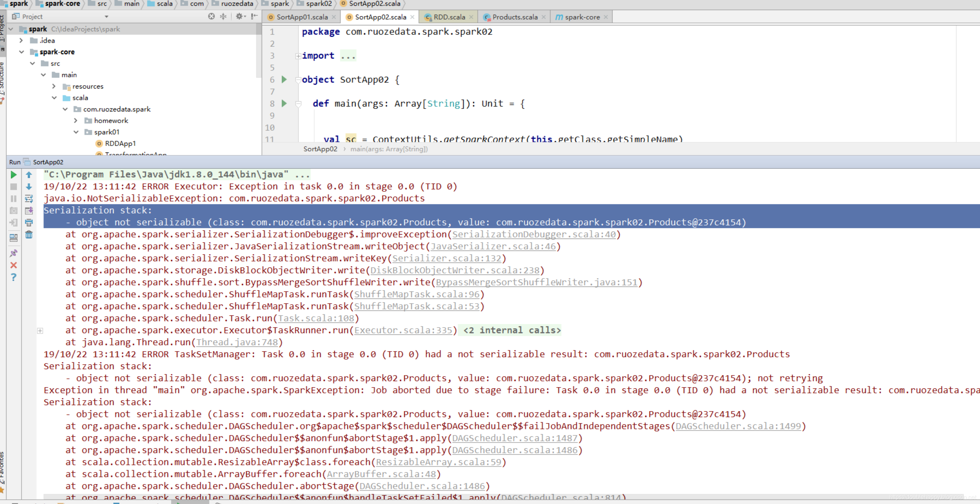Pin the Run tab
Image resolution: width=980 pixels, height=504 pixels.
point(13,253)
